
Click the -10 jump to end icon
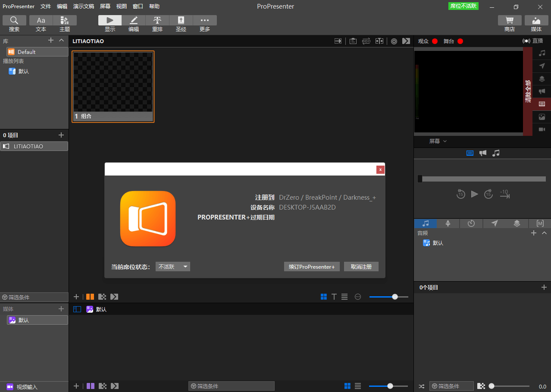click(x=504, y=194)
